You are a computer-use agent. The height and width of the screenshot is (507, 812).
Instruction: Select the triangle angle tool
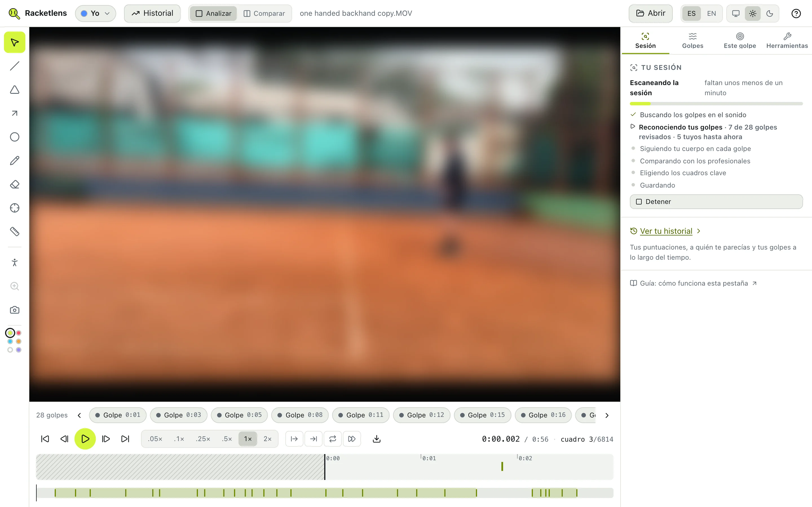(x=14, y=90)
